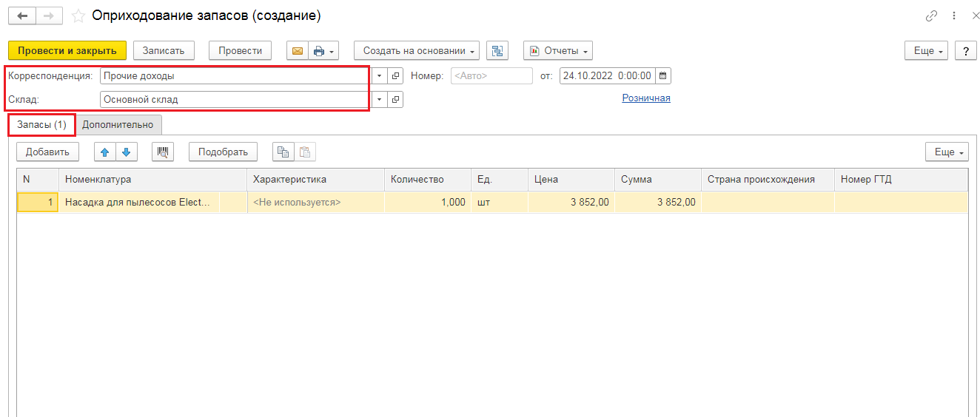Screen dimensions: 980x417
Task: Move row down with the down arrow
Action: pyautogui.click(x=126, y=152)
